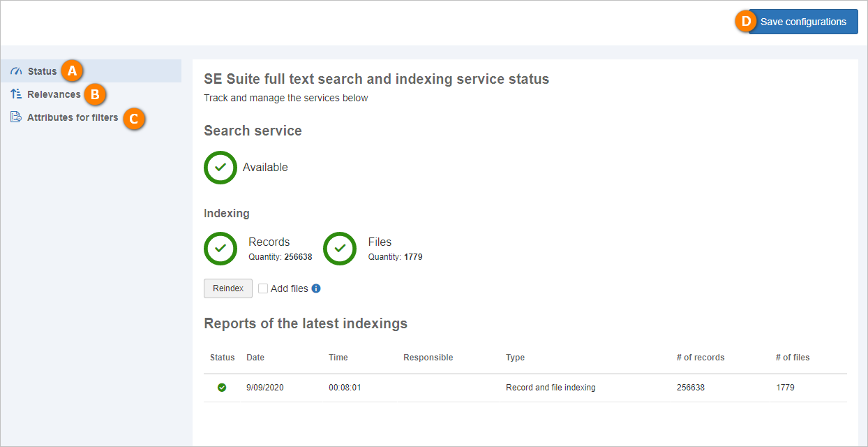The width and height of the screenshot is (868, 447).
Task: Click the SE Suite full text search heading
Action: coord(377,79)
